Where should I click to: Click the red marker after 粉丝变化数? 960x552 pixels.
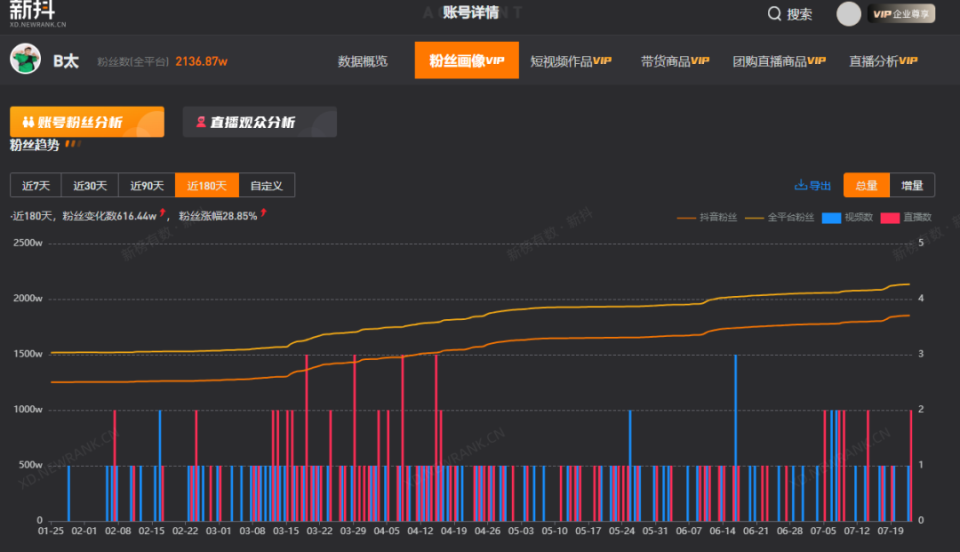162,212
